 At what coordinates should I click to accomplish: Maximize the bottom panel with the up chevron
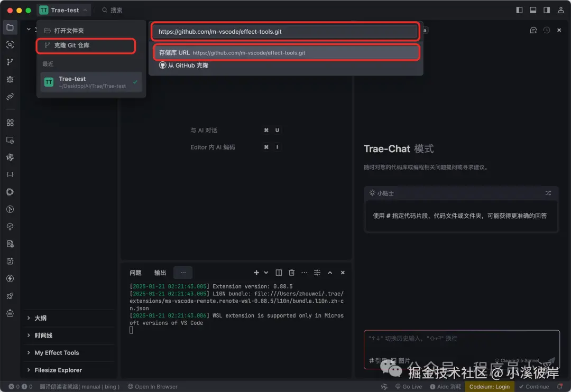(x=330, y=273)
